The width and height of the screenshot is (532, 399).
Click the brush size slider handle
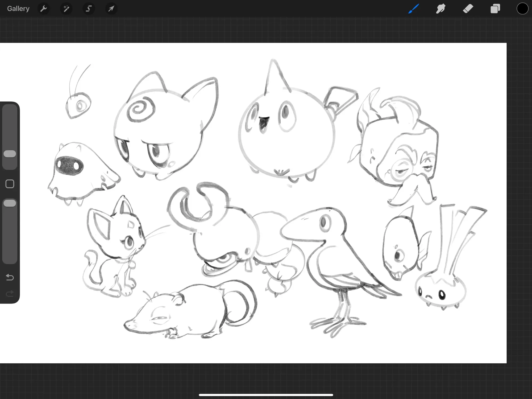tap(10, 154)
